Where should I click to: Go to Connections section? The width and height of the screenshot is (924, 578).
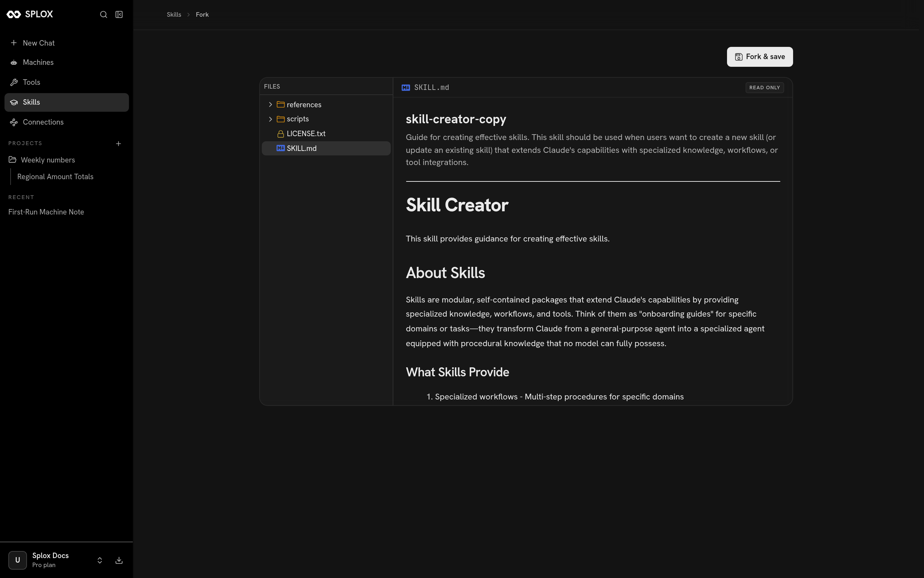click(66, 122)
